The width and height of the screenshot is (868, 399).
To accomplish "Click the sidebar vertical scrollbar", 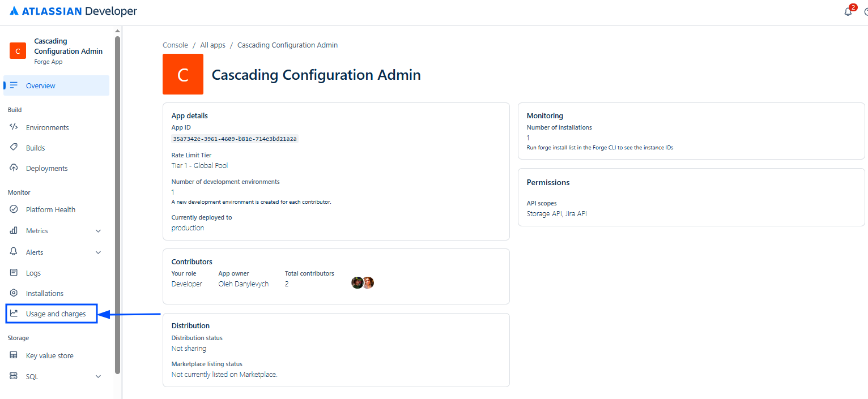I will click(117, 204).
